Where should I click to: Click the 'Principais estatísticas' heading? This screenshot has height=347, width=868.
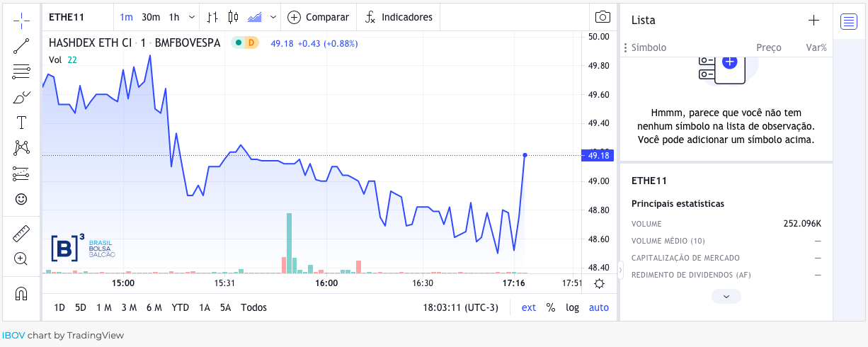678,204
